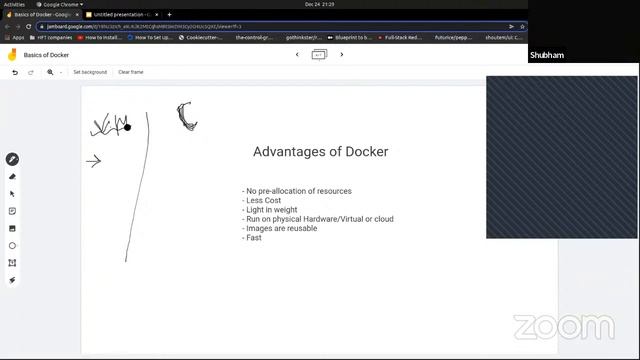
Task: Open the Cookiecutter bookmark
Action: 201,38
